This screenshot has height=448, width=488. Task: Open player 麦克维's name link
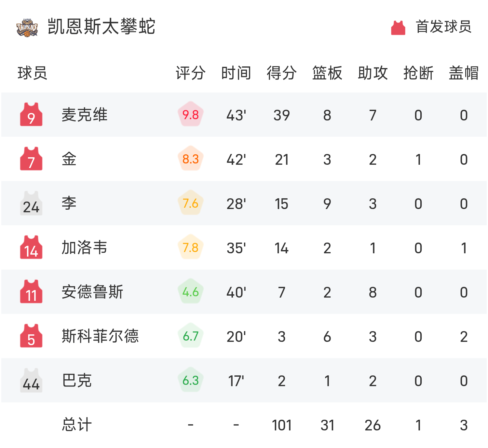pyautogui.click(x=85, y=115)
